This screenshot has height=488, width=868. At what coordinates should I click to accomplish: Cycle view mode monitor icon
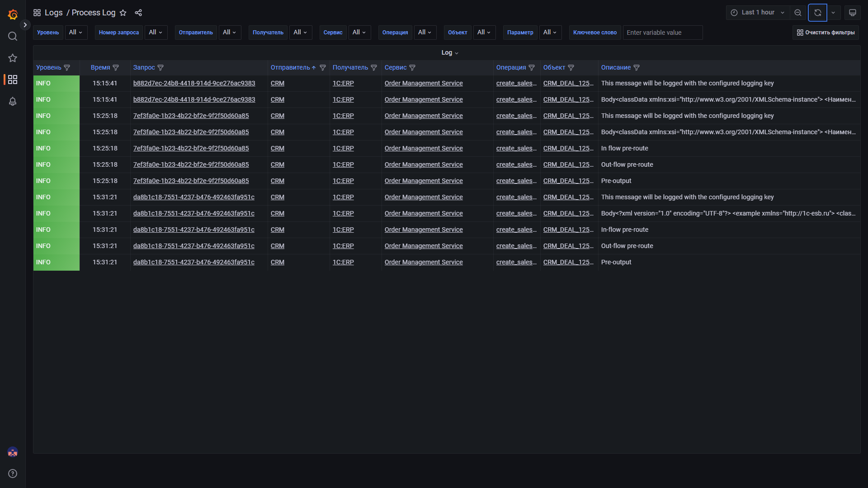click(x=853, y=13)
